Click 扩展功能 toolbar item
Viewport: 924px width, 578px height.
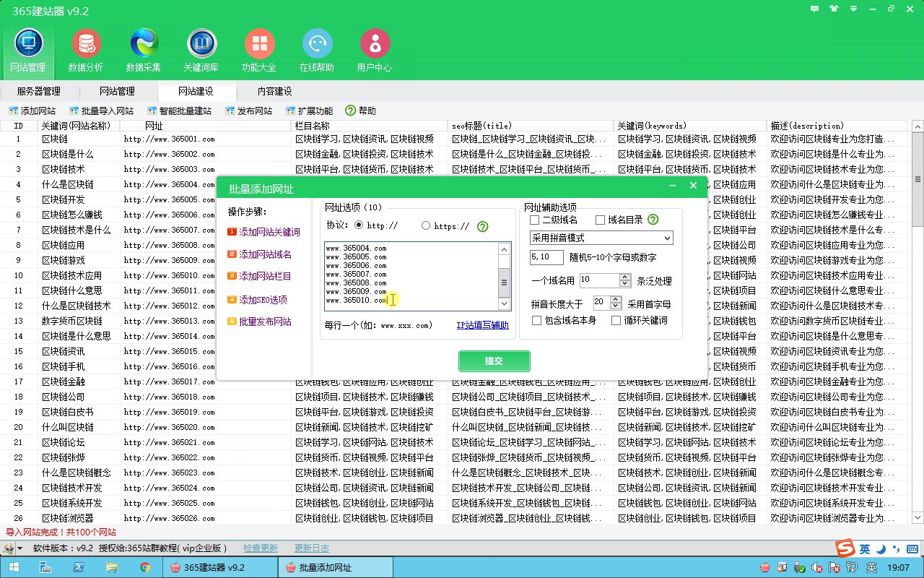[310, 111]
